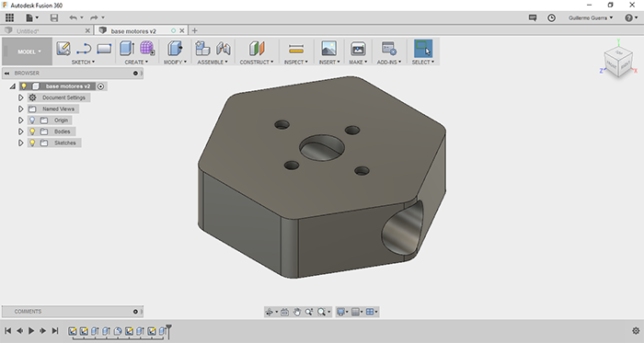
Task: Select the Create Sketch tool
Action: click(x=63, y=49)
